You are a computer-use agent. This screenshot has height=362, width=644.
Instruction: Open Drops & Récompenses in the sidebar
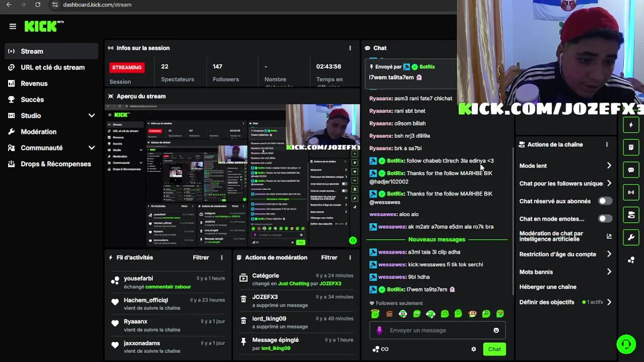pos(51,164)
